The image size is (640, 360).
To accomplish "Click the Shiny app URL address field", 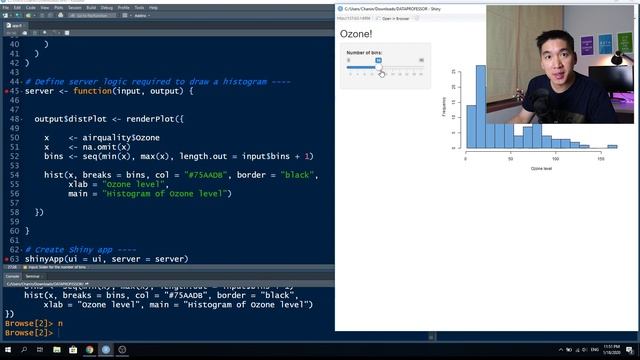I will point(353,18).
